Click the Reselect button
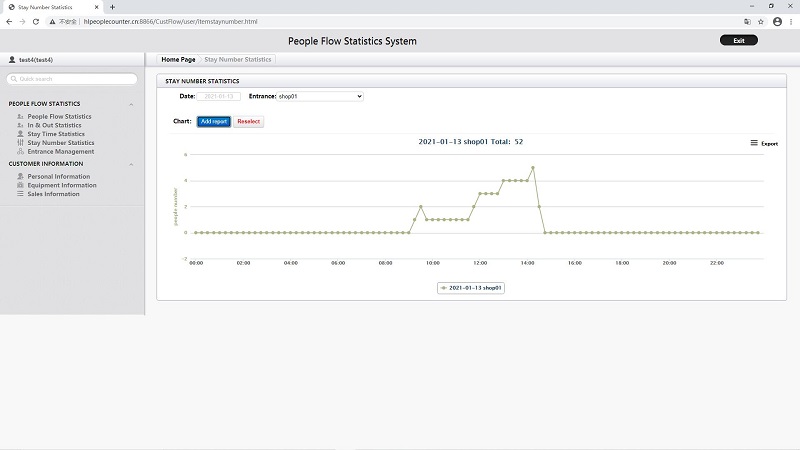This screenshot has width=800, height=450. [248, 121]
